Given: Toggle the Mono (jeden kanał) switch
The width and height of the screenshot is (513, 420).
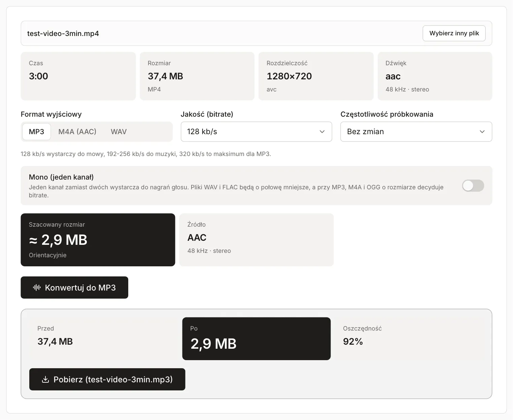Looking at the screenshot, I should coord(473,186).
